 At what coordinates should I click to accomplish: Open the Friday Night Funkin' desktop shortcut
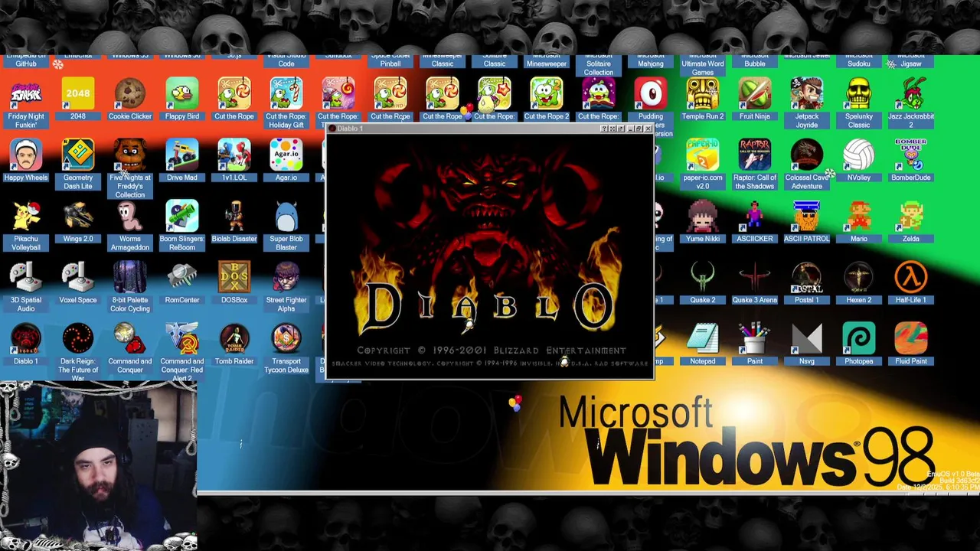click(26, 94)
